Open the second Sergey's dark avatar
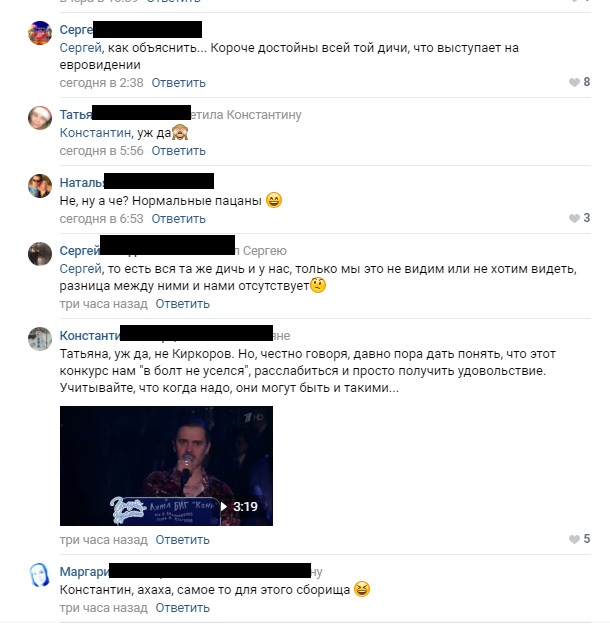The width and height of the screenshot is (610, 627). 40,254
